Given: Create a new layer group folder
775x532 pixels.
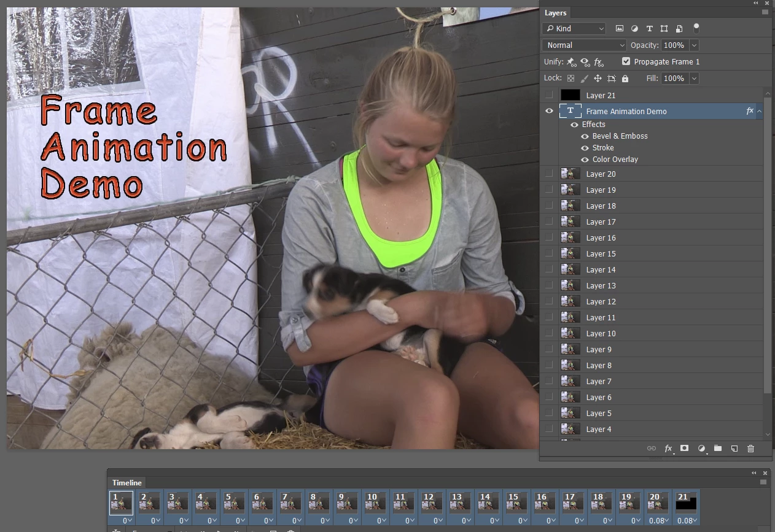Looking at the screenshot, I should (717, 449).
